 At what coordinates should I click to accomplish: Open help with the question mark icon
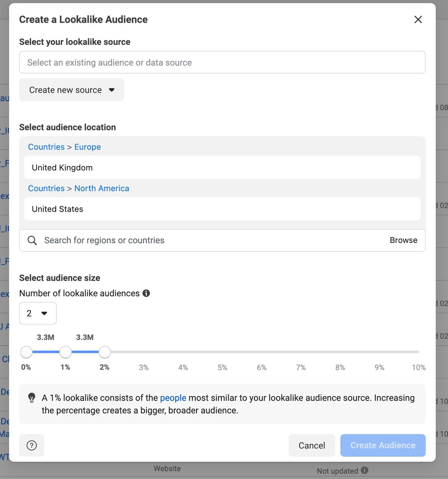pyautogui.click(x=32, y=445)
